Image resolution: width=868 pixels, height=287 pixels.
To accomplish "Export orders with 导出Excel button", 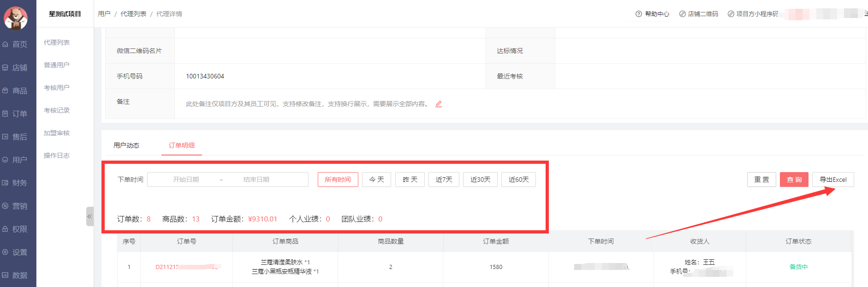I will point(833,179).
